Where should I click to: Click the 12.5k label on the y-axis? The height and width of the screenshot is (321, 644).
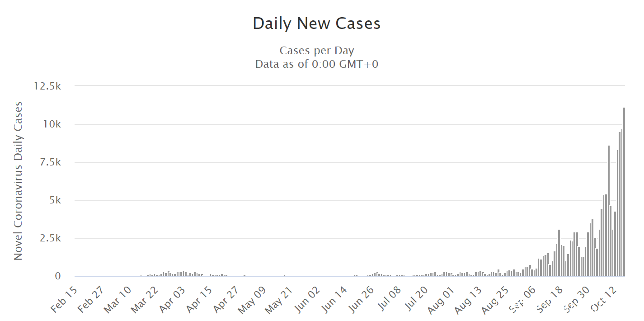point(47,86)
